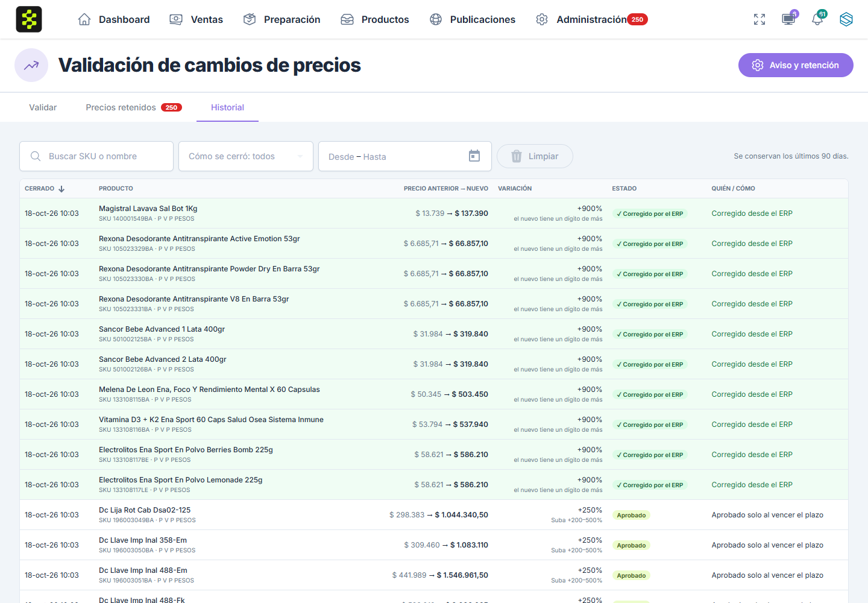Click new price $ 1.083.110
868x603 pixels.
(x=469, y=545)
